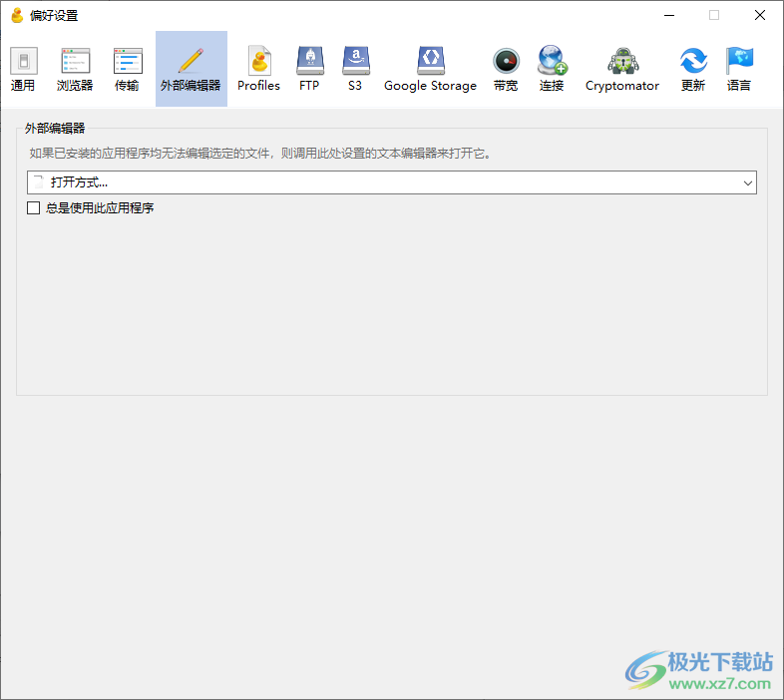Select the 外部编辑器 pencil icon

(191, 61)
